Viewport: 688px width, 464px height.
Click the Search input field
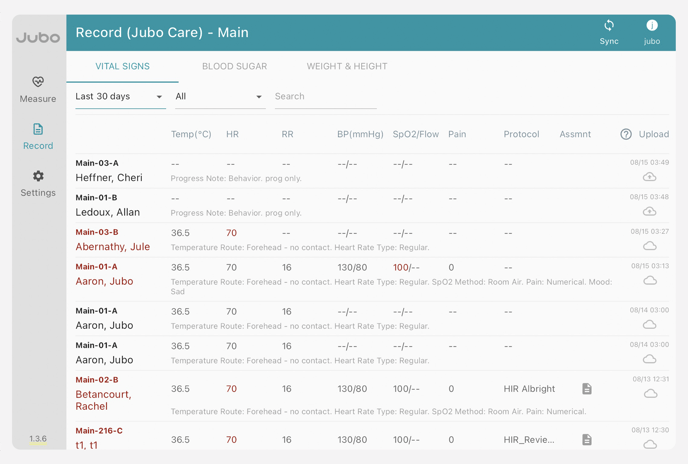coord(325,97)
